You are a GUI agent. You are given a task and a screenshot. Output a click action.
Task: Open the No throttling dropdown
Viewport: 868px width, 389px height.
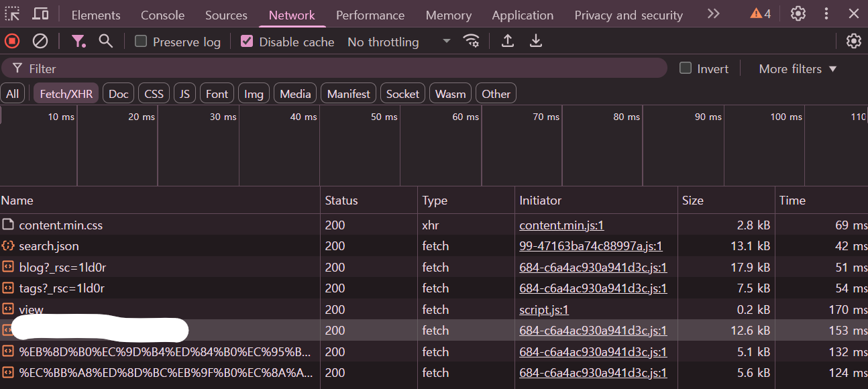[398, 42]
